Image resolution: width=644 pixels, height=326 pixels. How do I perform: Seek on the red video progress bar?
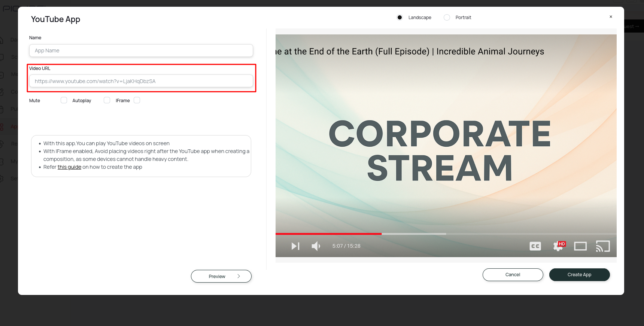[328, 234]
